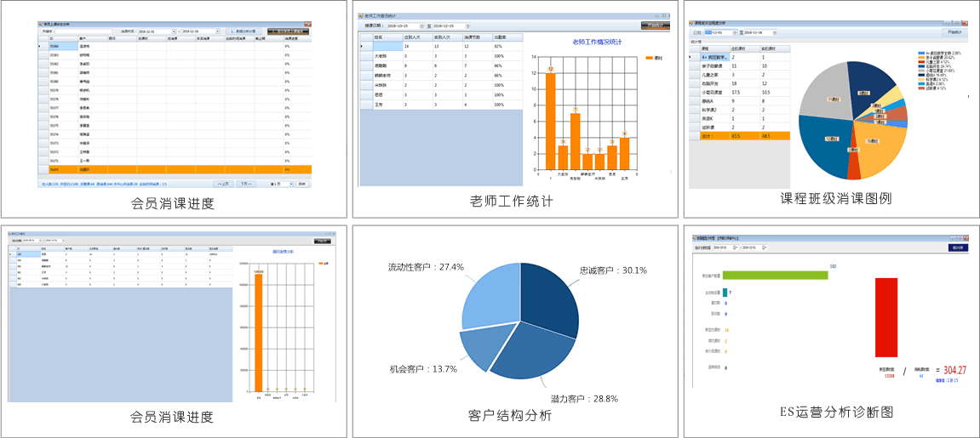
Task: Click the 客户结构分析 caption
Action: click(x=510, y=416)
